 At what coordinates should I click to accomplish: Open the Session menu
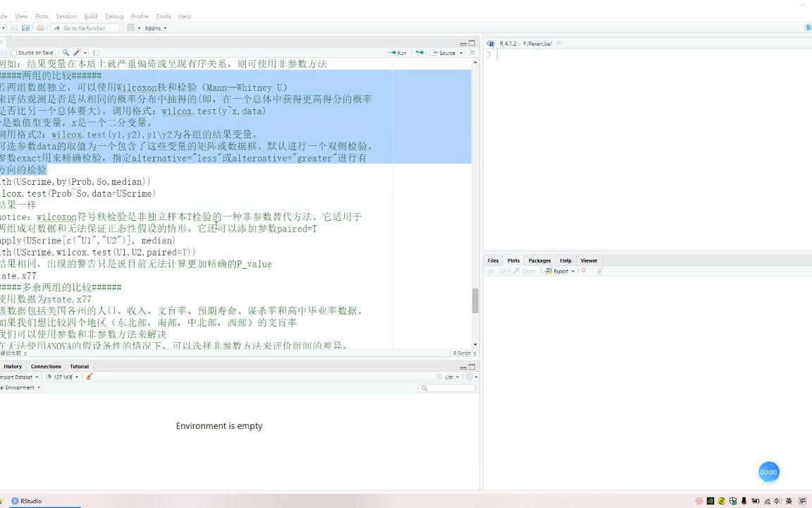[x=66, y=16]
